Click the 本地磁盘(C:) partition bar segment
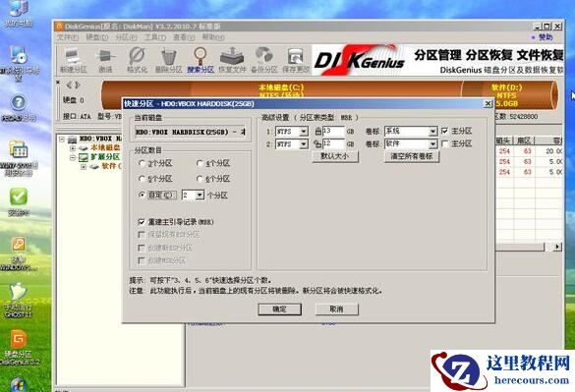 281,89
